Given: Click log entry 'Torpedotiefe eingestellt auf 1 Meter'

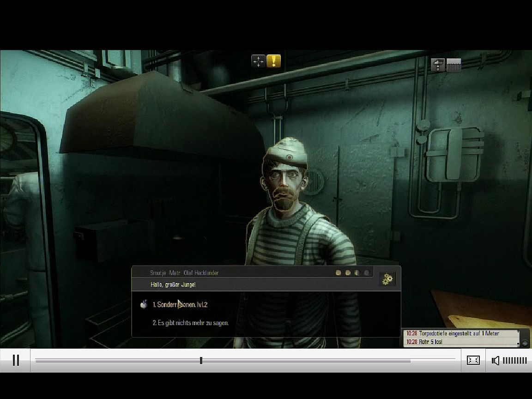Looking at the screenshot, I should pyautogui.click(x=459, y=333).
